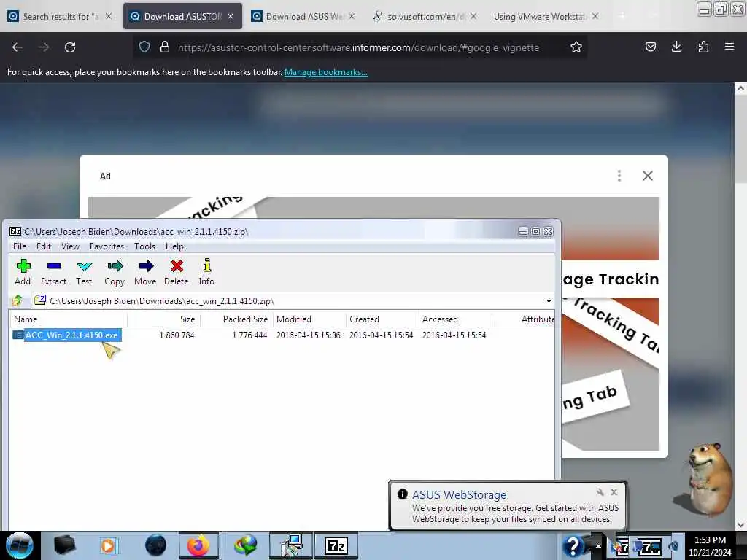Open the Firefox extensions menu icon
The height and width of the screenshot is (560, 747).
703,47
